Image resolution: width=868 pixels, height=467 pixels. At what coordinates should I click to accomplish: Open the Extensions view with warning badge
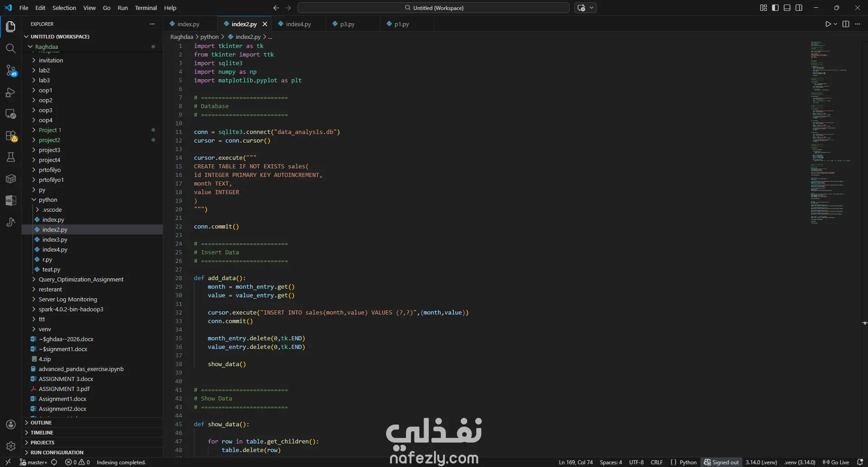(x=11, y=136)
